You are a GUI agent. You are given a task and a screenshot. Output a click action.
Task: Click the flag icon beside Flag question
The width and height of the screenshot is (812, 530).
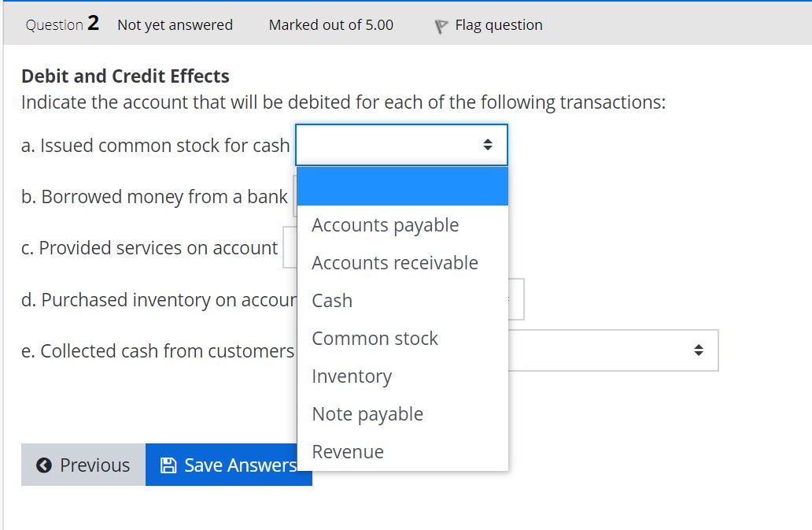441,24
